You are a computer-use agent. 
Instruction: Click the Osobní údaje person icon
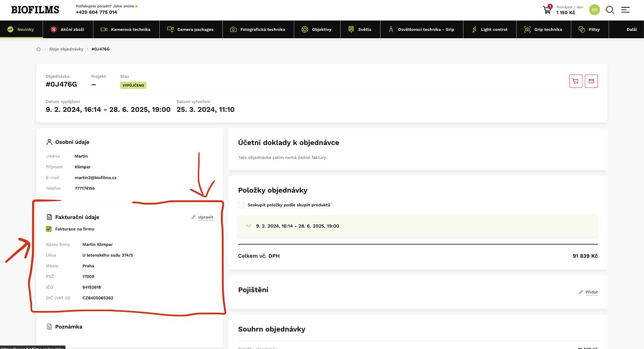[x=49, y=142]
